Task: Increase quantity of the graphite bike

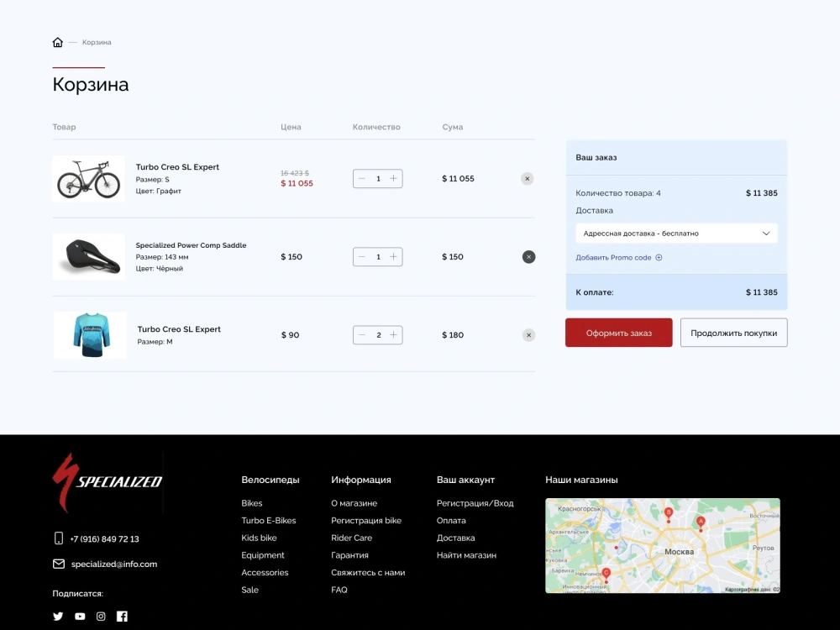Action: [394, 179]
